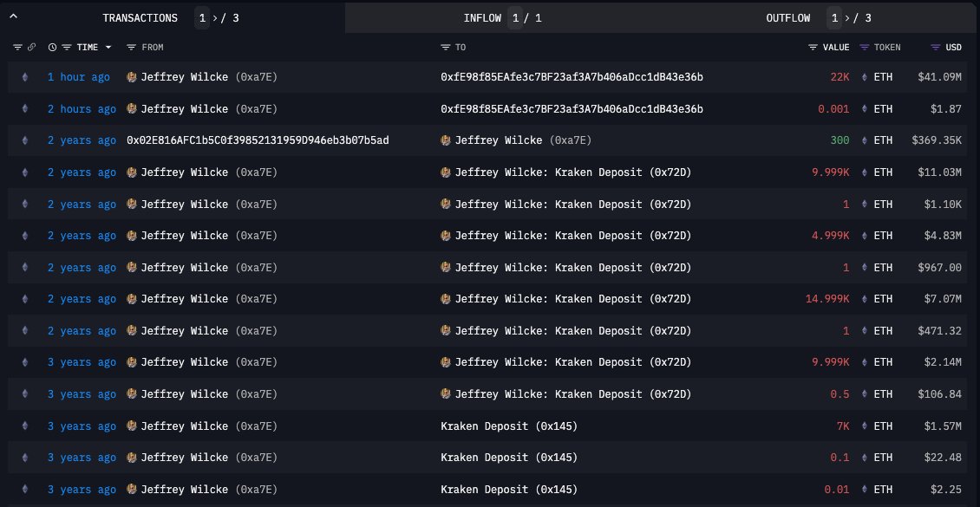Click the page number 1 in OUTFLOW pagination
The height and width of the screenshot is (507, 980).
(834, 17)
